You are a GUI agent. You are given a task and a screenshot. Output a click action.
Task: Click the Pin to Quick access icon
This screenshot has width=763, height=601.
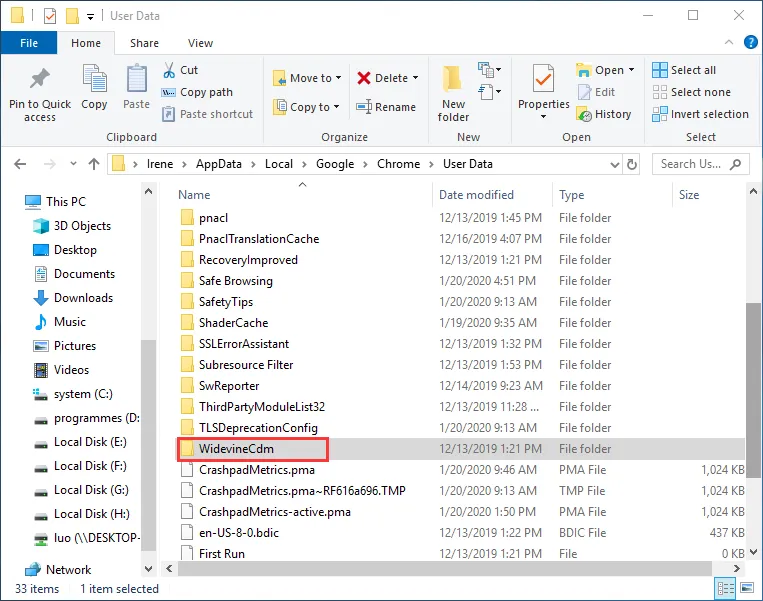40,80
